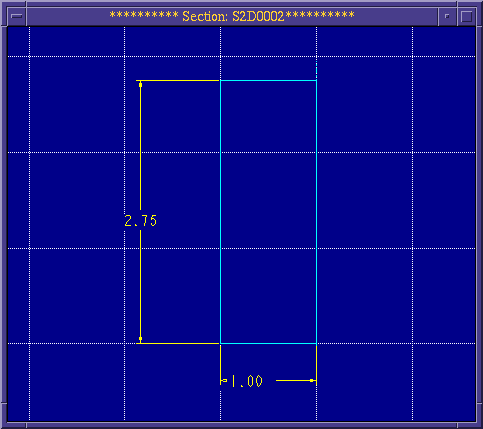This screenshot has height=429, width=483.
Task: Click the minimize window button
Action: pos(447,16)
